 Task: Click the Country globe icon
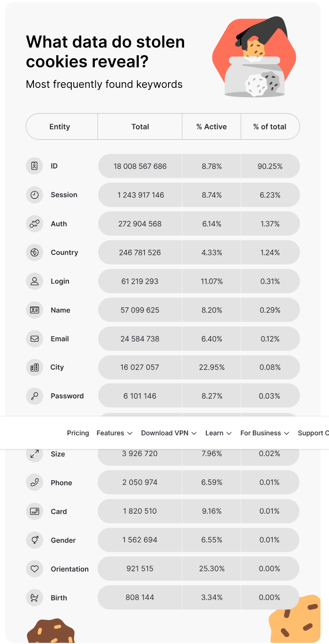(x=34, y=253)
